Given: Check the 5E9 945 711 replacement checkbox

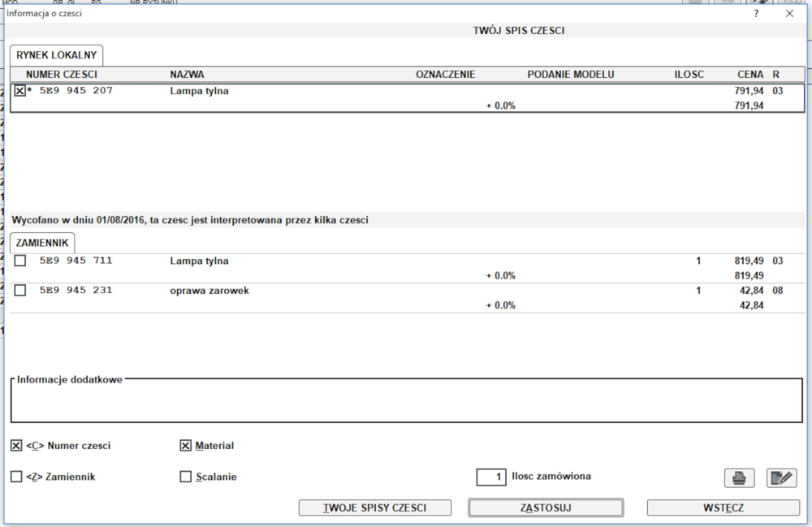Looking at the screenshot, I should coord(20,261).
